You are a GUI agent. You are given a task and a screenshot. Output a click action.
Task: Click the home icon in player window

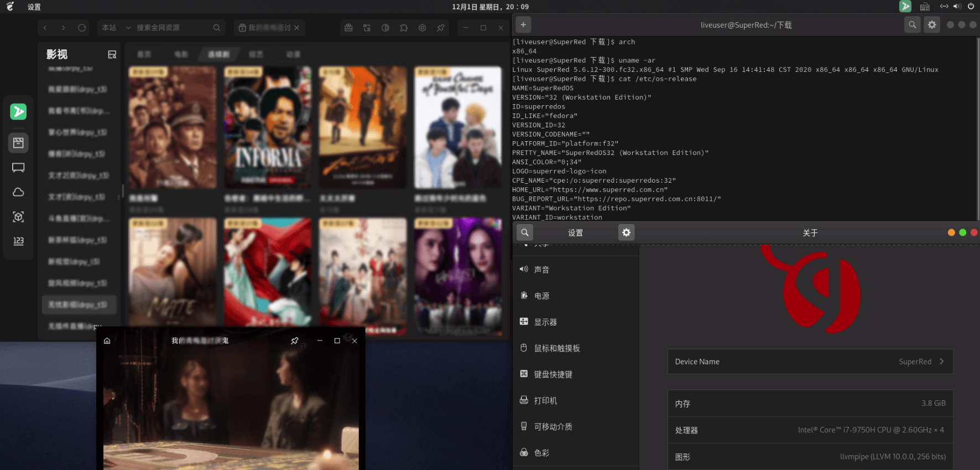107,341
